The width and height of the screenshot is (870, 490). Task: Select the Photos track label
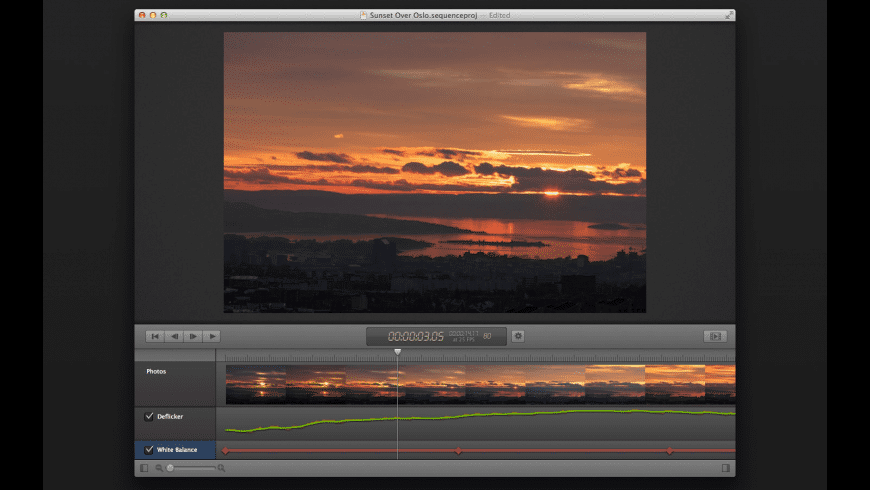157,371
